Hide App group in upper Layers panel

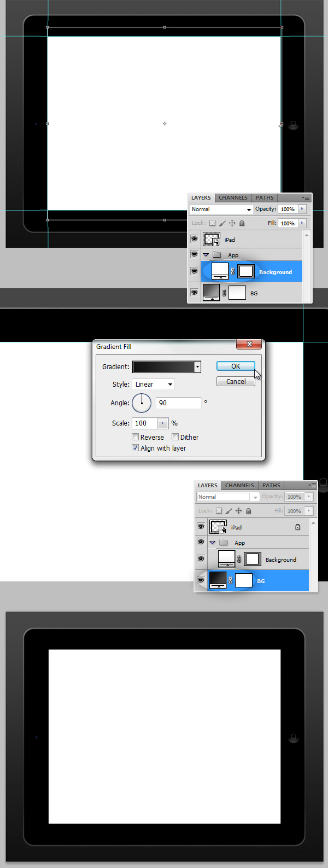pyautogui.click(x=194, y=254)
